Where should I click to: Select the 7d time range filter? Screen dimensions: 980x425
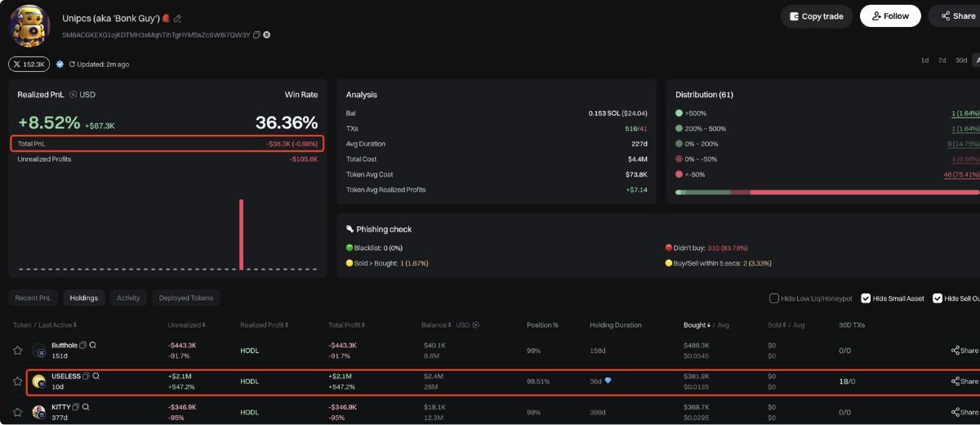[942, 60]
